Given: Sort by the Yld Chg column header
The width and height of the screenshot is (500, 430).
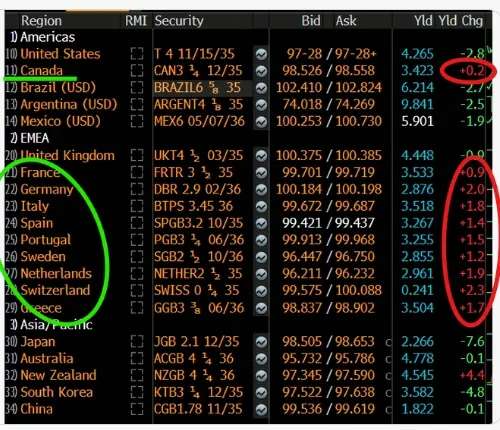Looking at the screenshot, I should click(461, 21).
